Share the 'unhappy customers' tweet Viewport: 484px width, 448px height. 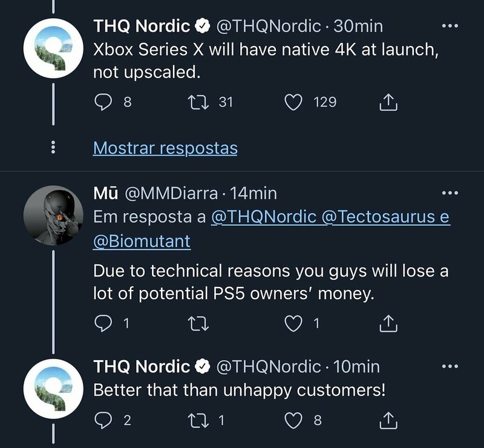pyautogui.click(x=388, y=420)
